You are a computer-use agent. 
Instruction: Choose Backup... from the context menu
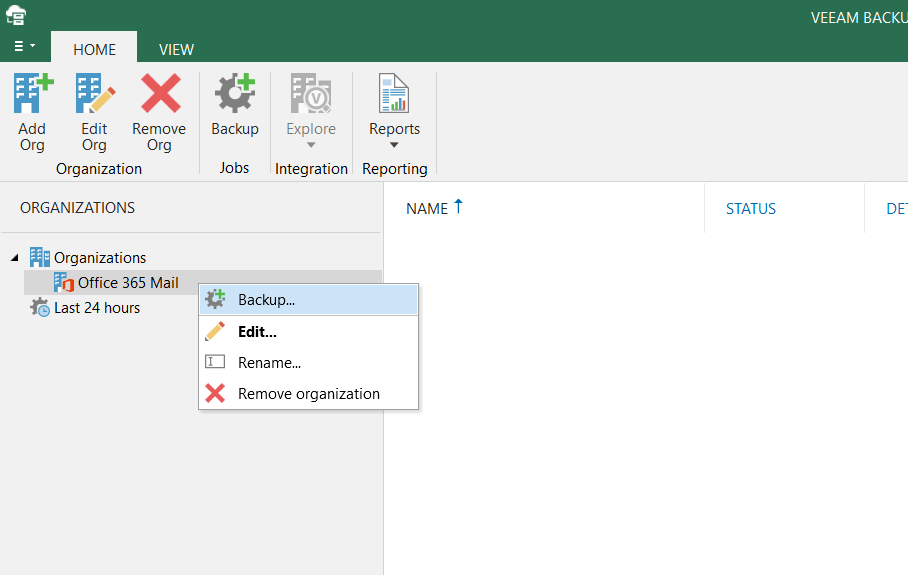pos(266,299)
